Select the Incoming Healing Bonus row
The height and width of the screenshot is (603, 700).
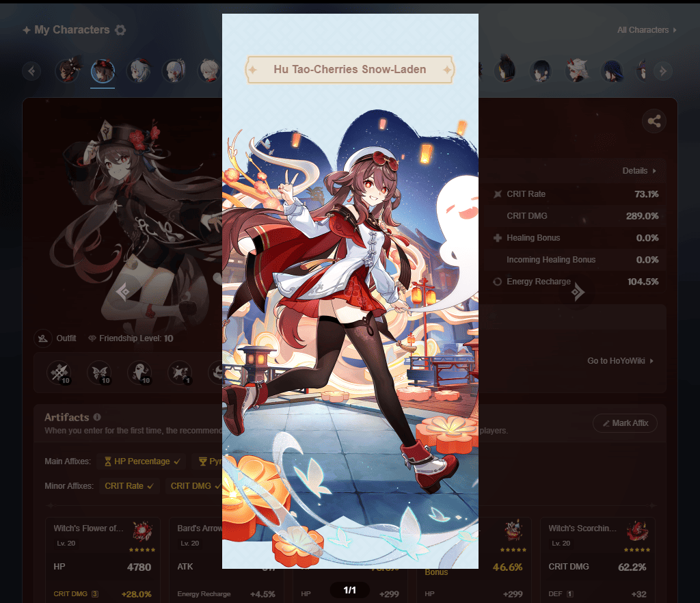coord(575,260)
